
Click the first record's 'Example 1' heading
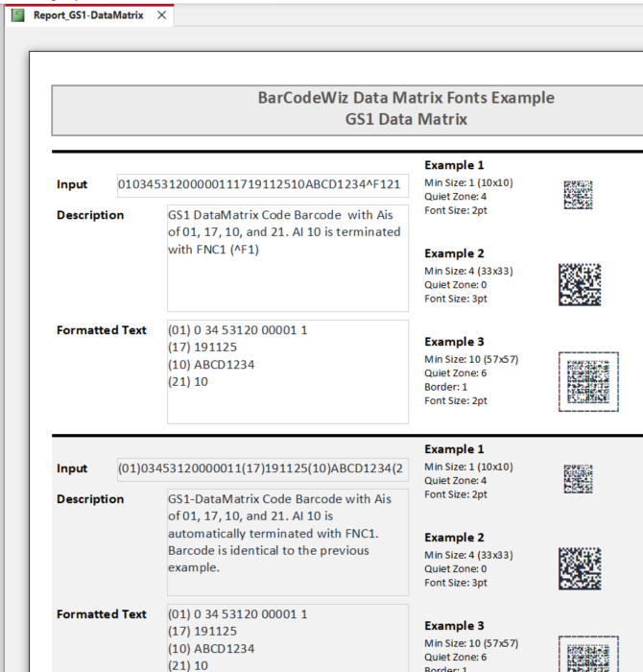click(454, 165)
